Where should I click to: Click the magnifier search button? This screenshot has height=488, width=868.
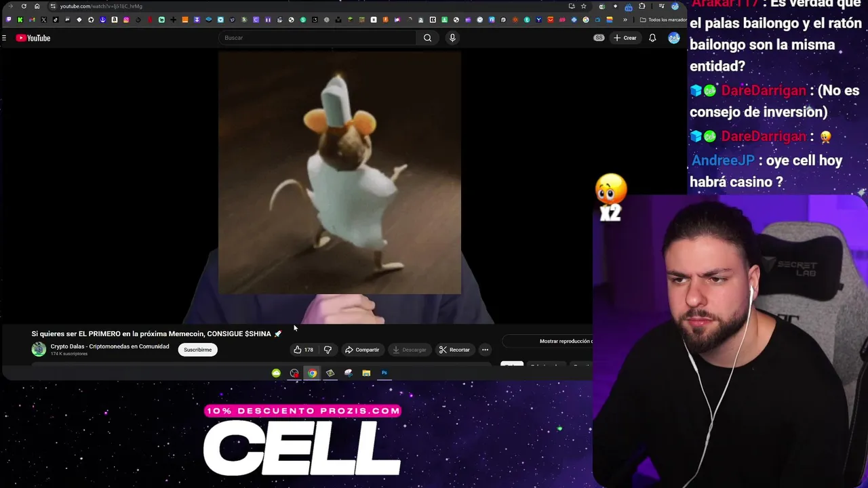427,38
